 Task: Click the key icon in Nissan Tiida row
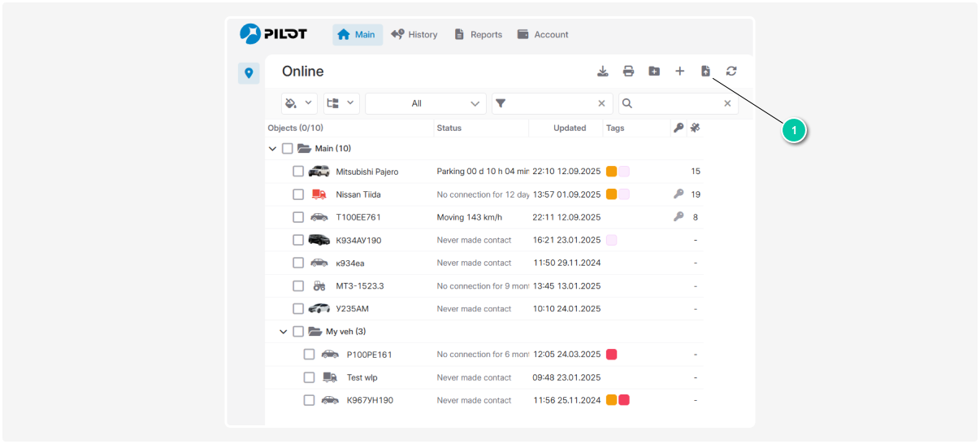tap(679, 194)
